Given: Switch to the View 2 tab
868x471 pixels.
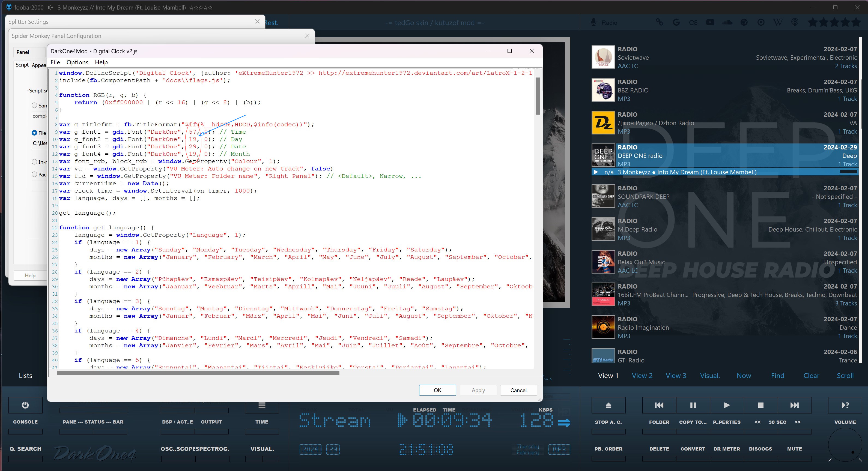Looking at the screenshot, I should [642, 375].
